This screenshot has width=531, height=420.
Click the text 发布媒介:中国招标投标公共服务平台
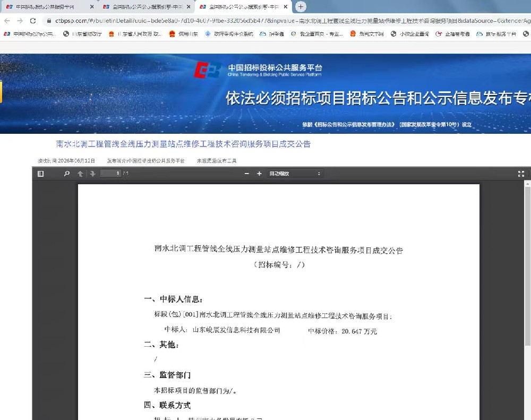145,160
